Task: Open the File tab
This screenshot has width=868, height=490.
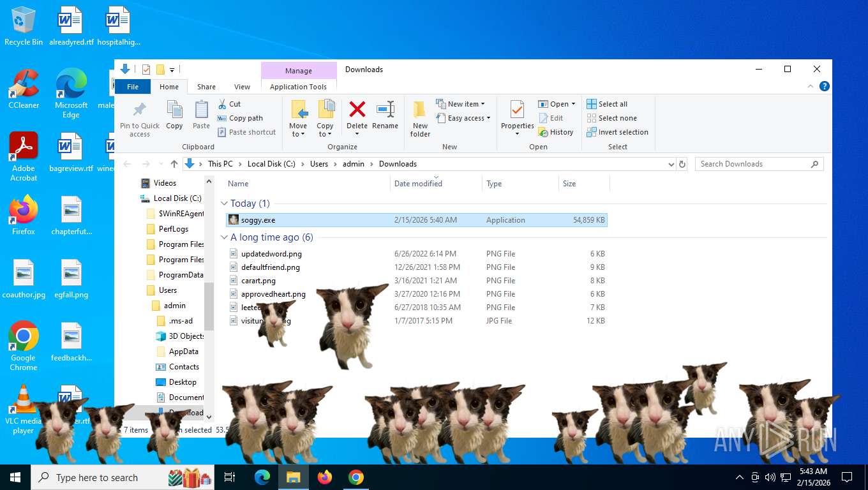Action: (133, 87)
